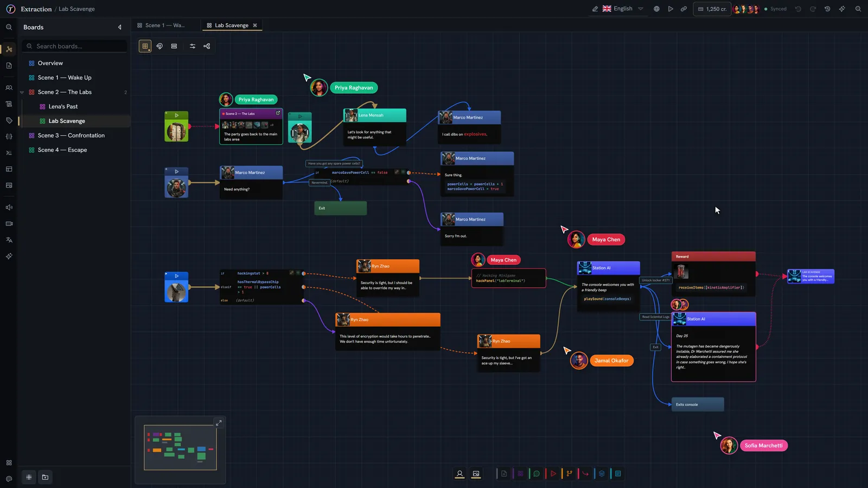Close the Lab Scavenge tab
Screen dimensions: 868x488
[x=255, y=25]
